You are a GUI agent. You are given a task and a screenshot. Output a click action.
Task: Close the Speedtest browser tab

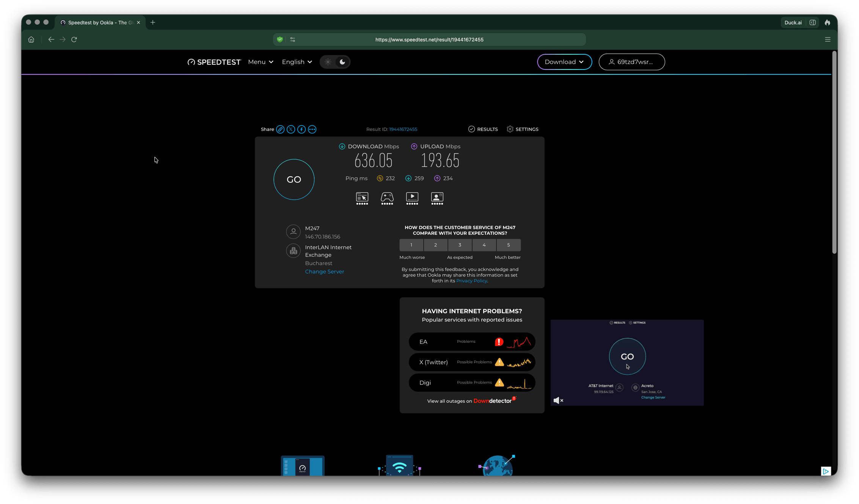click(x=138, y=22)
